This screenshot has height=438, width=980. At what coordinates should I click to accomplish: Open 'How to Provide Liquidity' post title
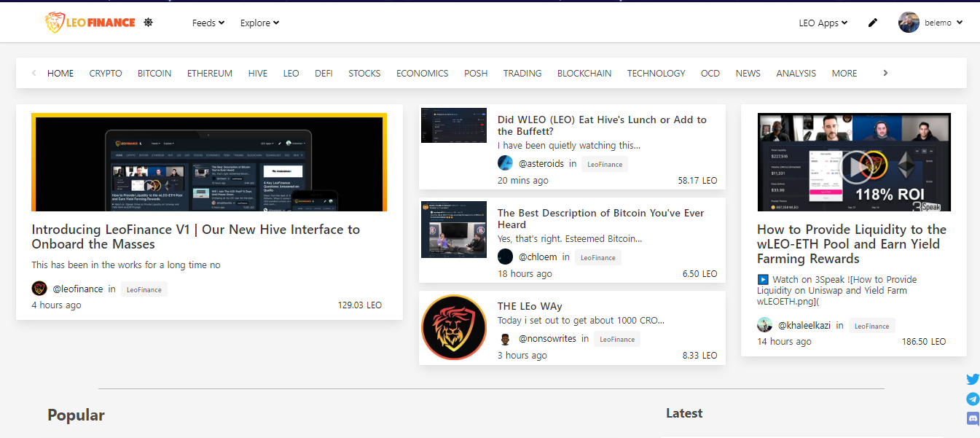coord(852,244)
